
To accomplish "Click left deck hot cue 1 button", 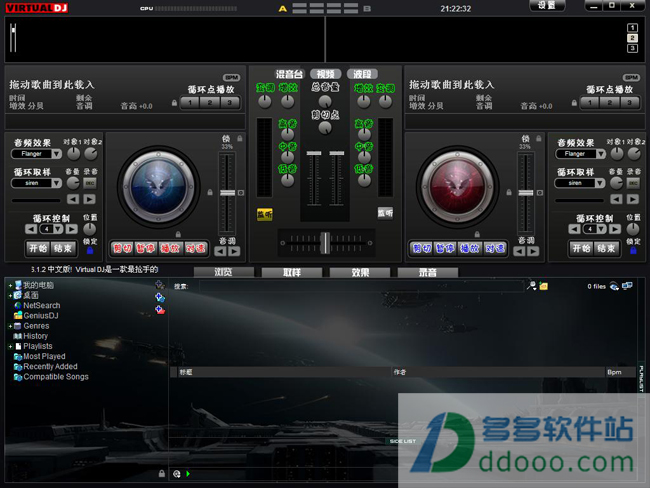I will (190, 102).
